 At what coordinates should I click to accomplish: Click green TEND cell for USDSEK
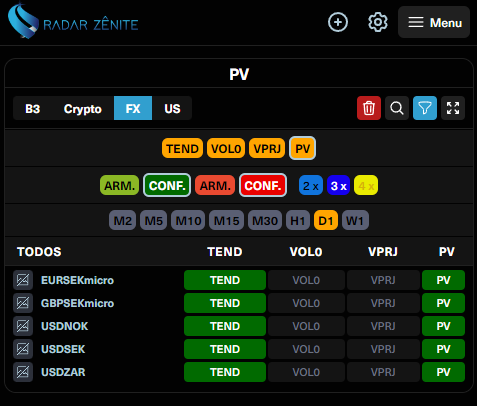point(225,349)
